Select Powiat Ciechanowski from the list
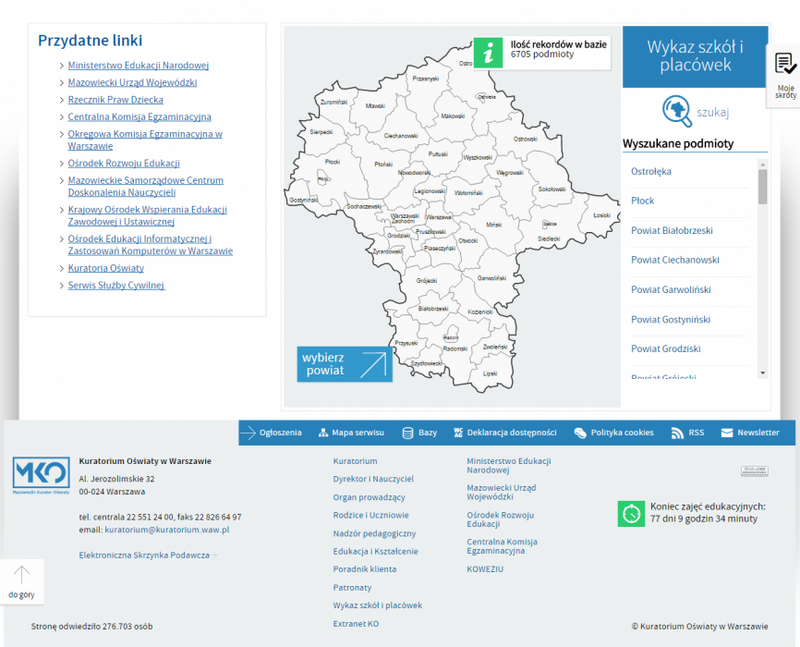This screenshot has height=647, width=800. (x=675, y=260)
